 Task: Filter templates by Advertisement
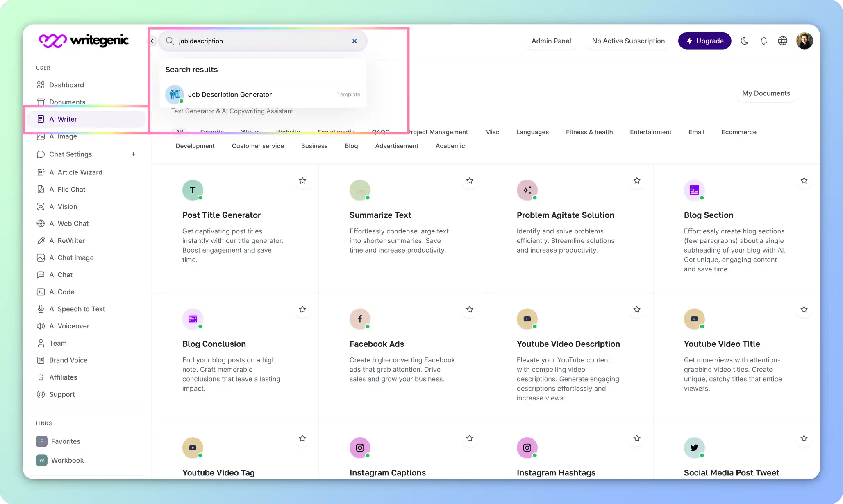(397, 146)
